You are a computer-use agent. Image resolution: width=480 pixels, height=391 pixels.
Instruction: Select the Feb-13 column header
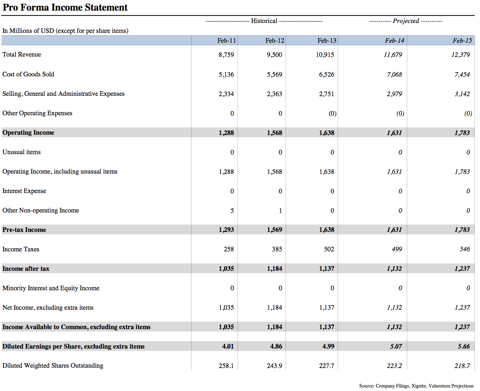click(x=327, y=41)
